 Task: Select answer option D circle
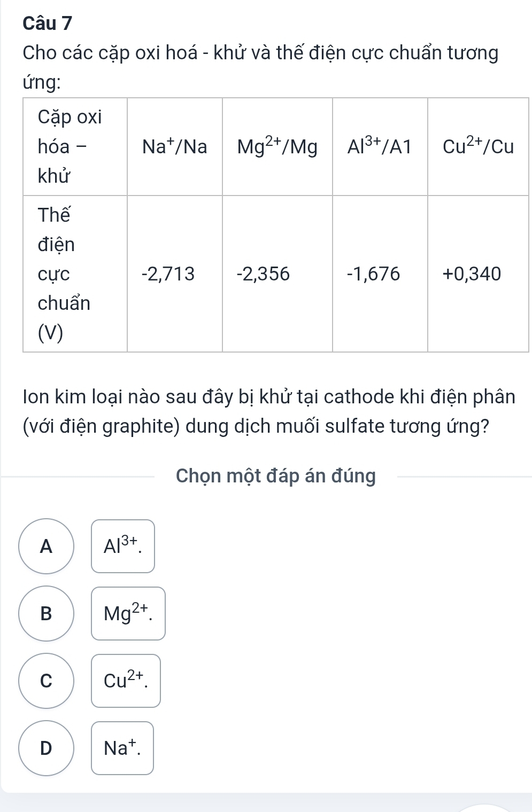tap(47, 748)
